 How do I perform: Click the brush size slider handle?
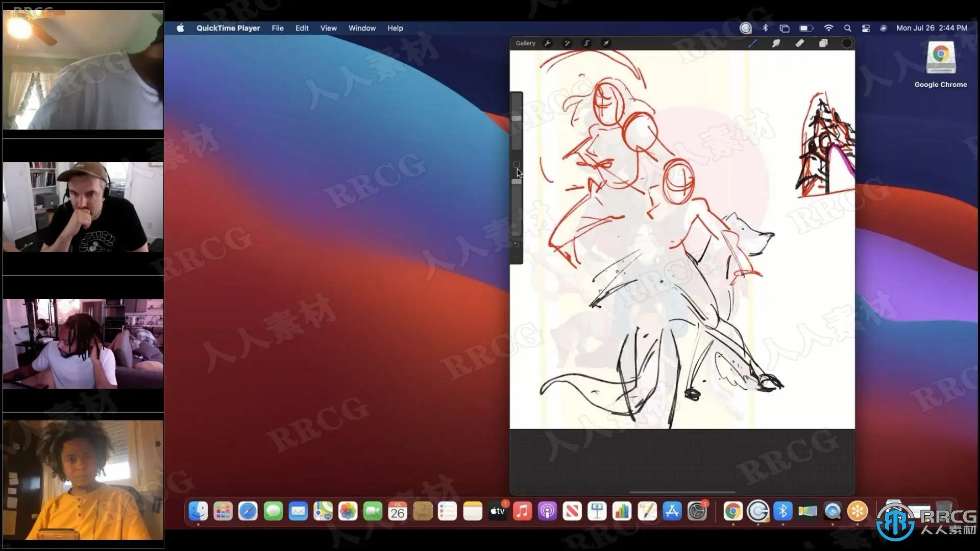[x=517, y=118]
